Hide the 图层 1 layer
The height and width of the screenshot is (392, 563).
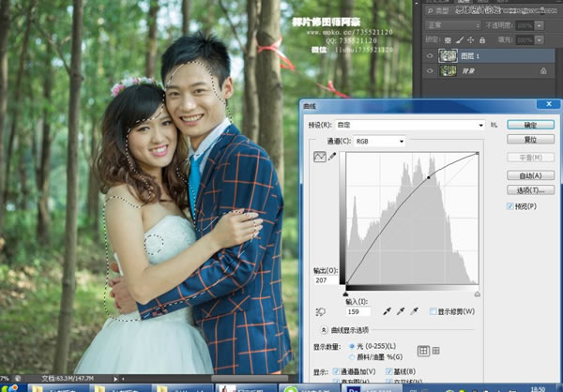point(430,55)
